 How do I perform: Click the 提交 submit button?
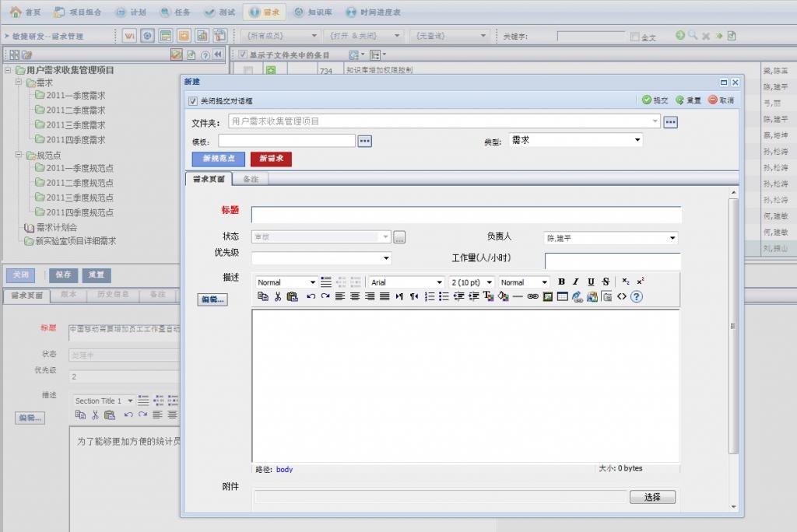point(655,100)
